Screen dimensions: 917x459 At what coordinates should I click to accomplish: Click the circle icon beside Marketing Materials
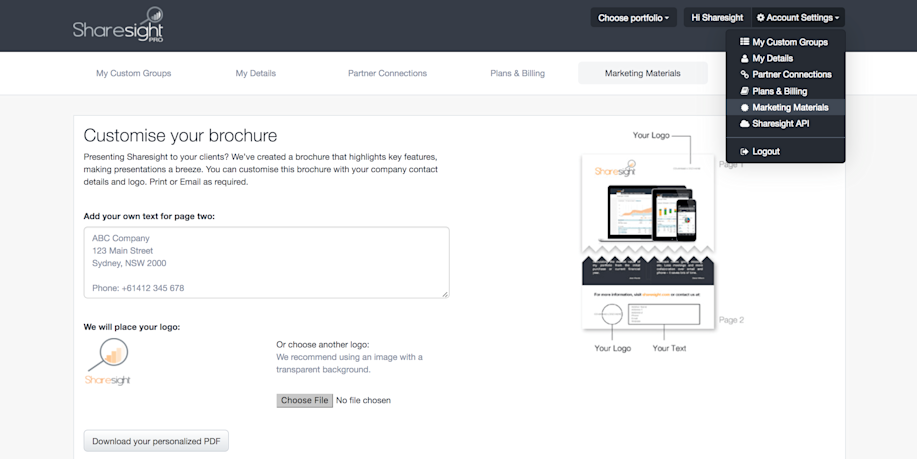(x=744, y=108)
